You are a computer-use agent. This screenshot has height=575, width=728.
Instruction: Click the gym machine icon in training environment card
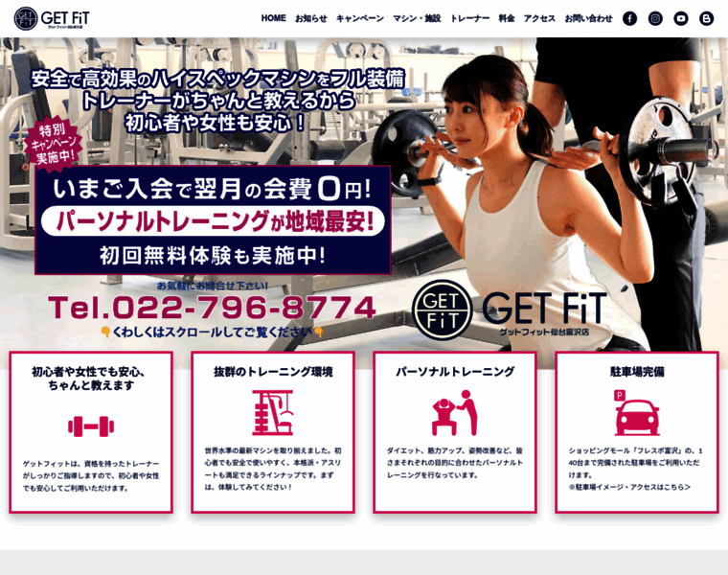(273, 412)
